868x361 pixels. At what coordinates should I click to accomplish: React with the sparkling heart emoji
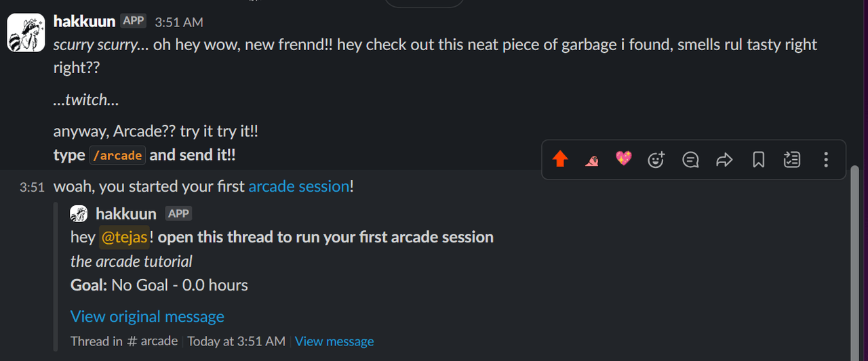(x=623, y=159)
